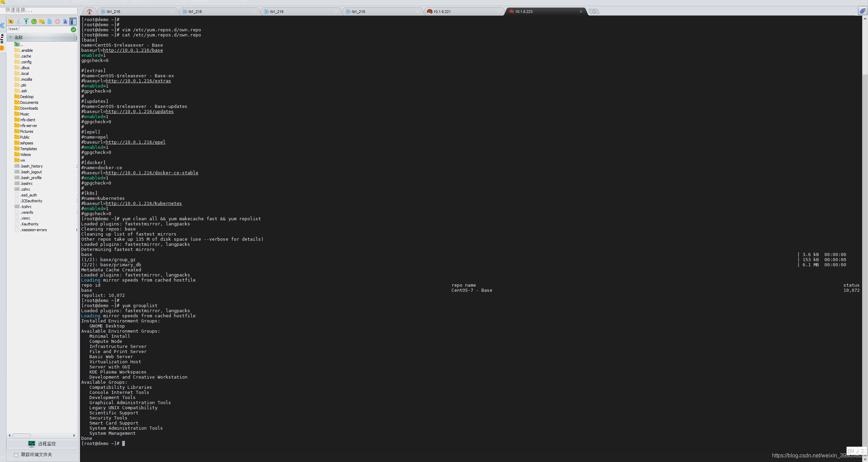Click the rename 'A' toolbar icon

pos(65,21)
